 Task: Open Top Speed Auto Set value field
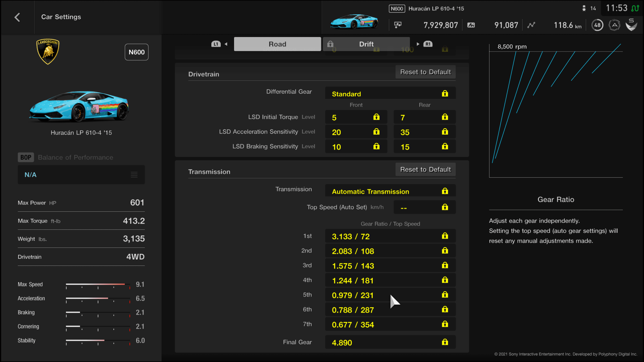coord(424,207)
